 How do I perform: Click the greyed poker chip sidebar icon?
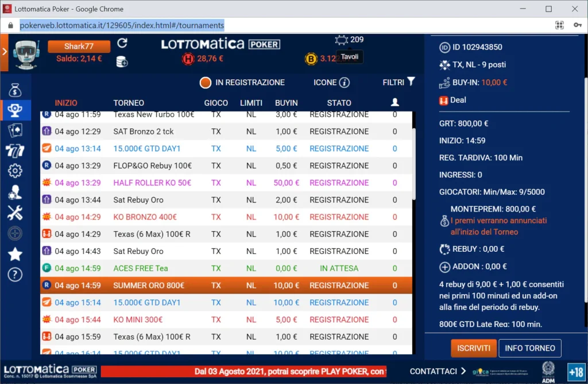click(x=15, y=233)
